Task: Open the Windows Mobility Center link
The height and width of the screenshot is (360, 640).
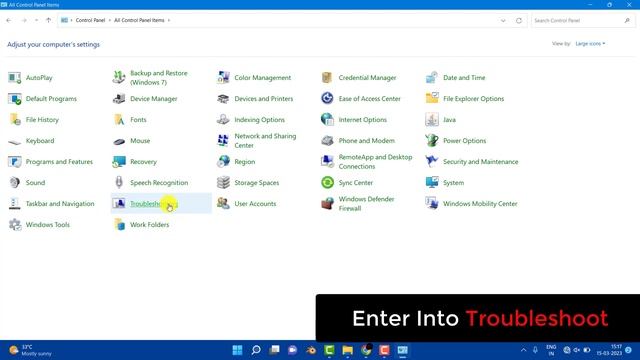Action: pyautogui.click(x=480, y=204)
